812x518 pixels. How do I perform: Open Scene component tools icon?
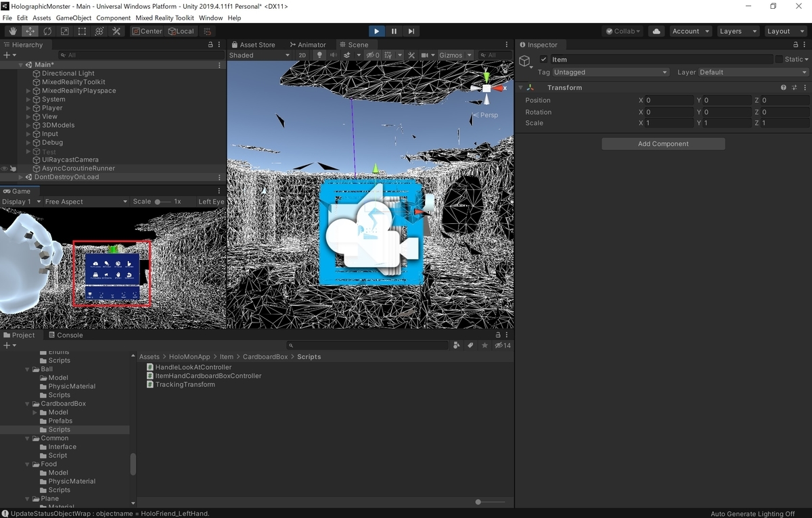pyautogui.click(x=413, y=55)
